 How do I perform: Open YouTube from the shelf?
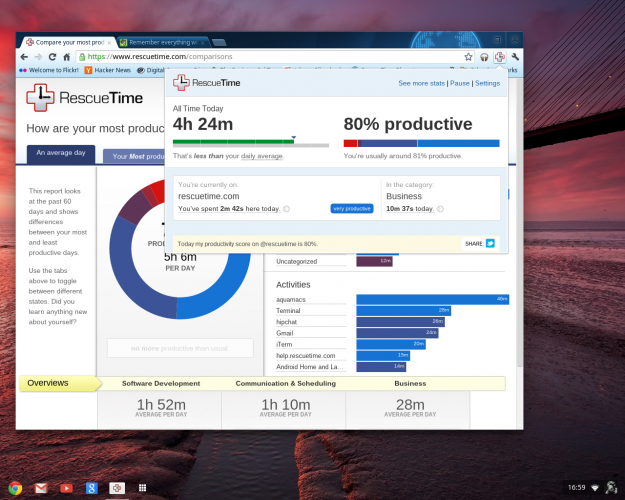[x=66, y=488]
